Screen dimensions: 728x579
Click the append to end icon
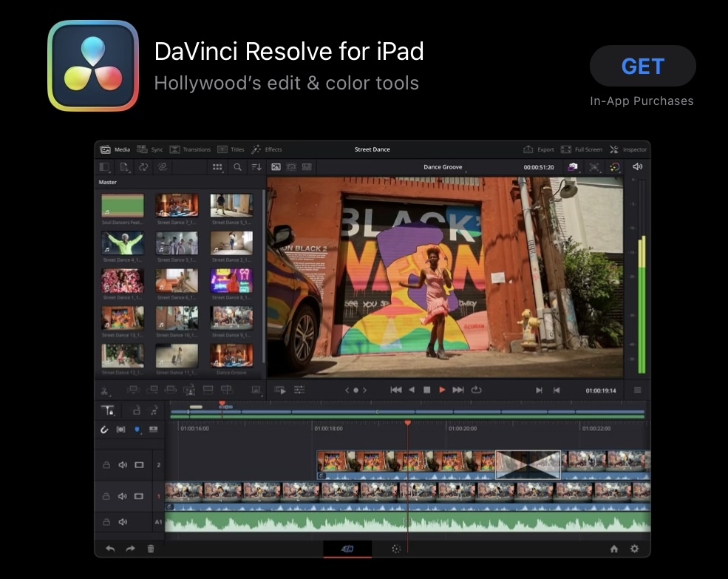point(152,390)
